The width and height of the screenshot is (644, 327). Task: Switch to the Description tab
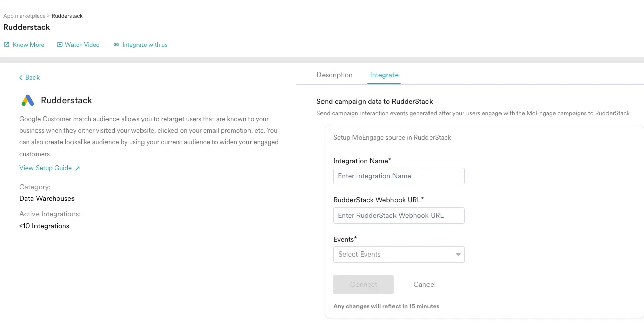tap(335, 75)
